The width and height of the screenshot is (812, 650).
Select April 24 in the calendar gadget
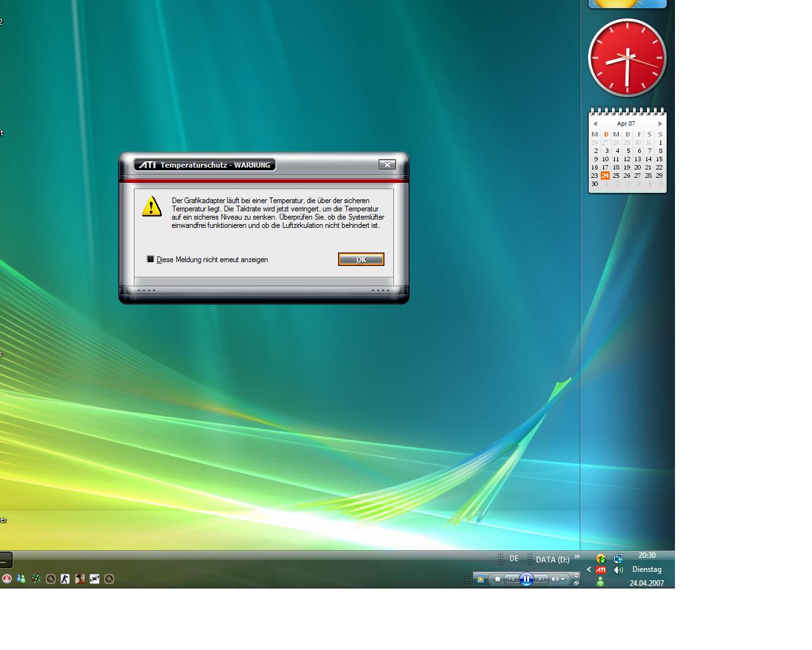pos(605,176)
